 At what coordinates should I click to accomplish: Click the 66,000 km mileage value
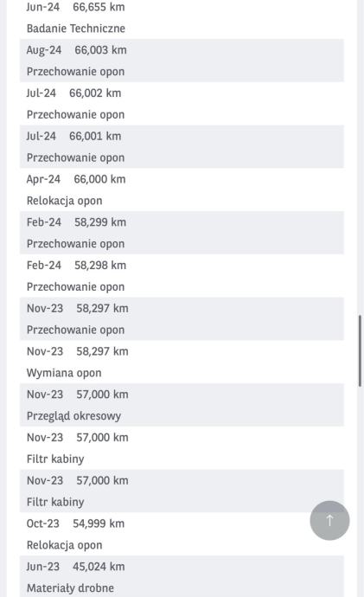(x=99, y=179)
